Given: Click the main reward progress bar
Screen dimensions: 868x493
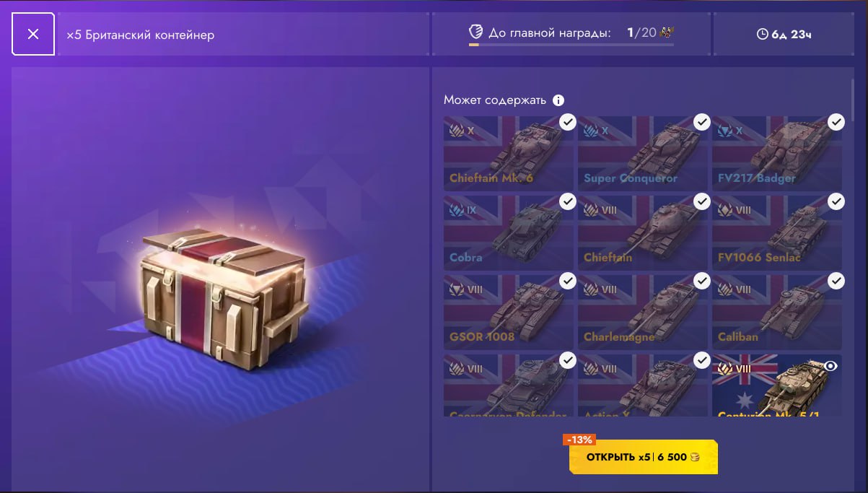Looking at the screenshot, I should click(x=571, y=45).
